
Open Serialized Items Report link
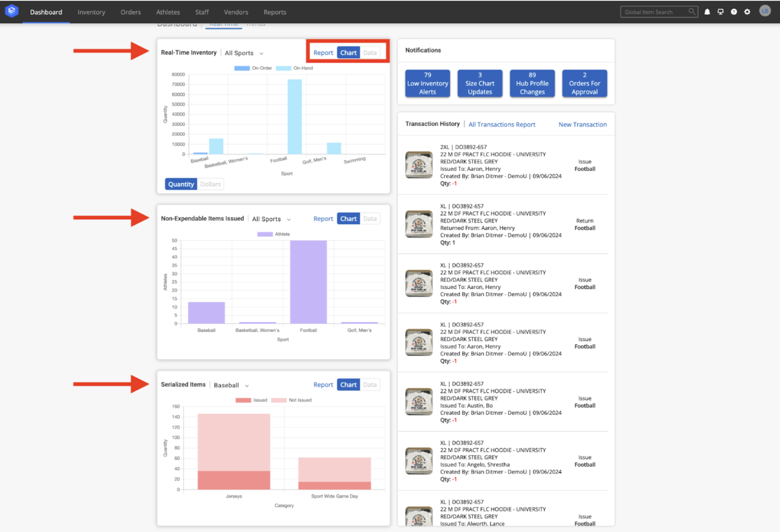tap(323, 385)
